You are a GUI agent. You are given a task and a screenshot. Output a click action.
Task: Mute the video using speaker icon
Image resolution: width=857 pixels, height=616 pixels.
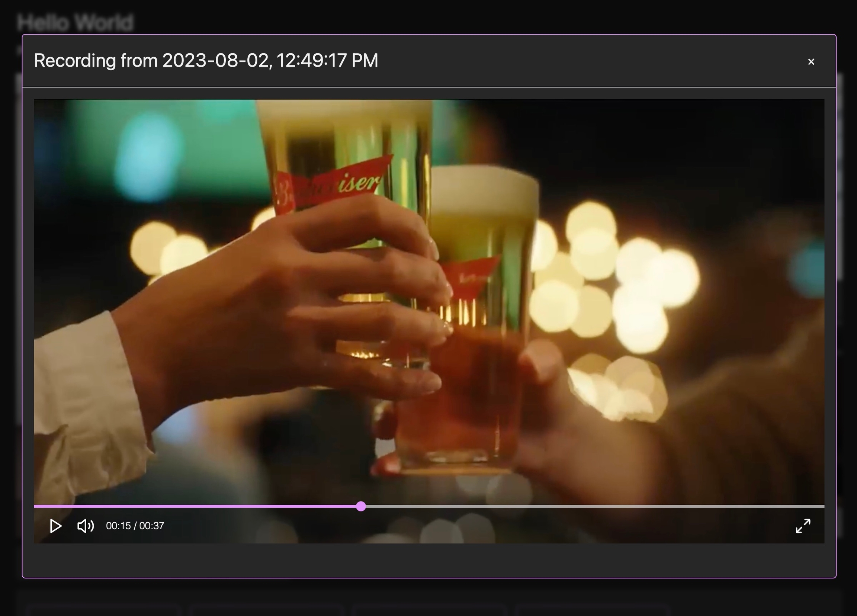tap(86, 526)
